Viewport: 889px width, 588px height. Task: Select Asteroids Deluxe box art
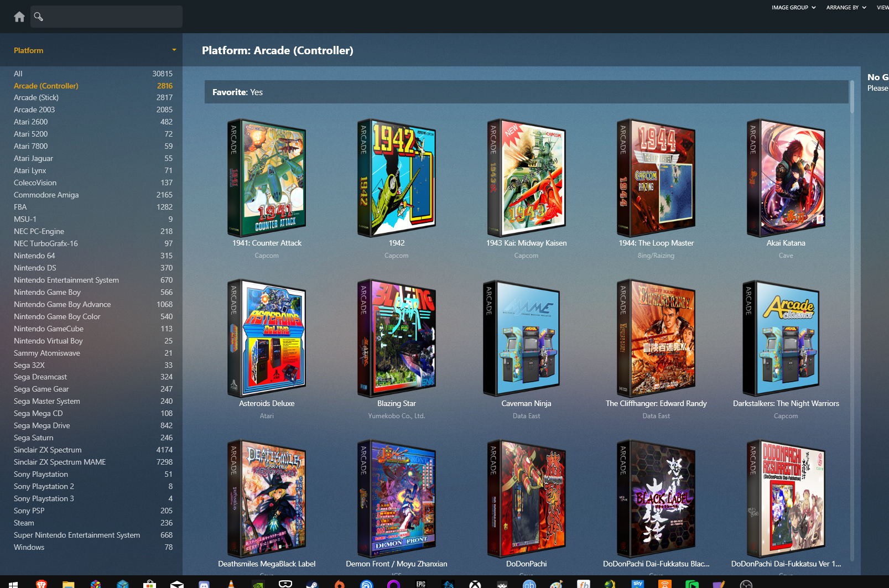(x=267, y=339)
